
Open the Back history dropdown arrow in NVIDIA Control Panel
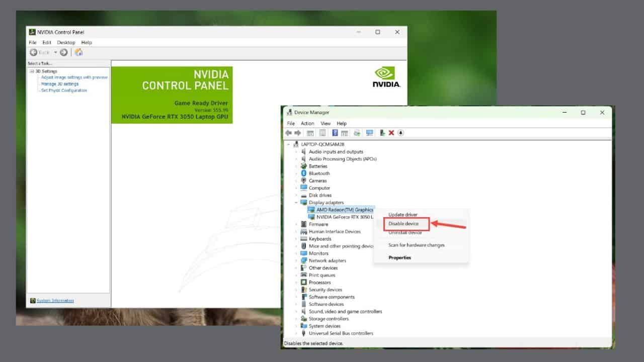tap(55, 52)
